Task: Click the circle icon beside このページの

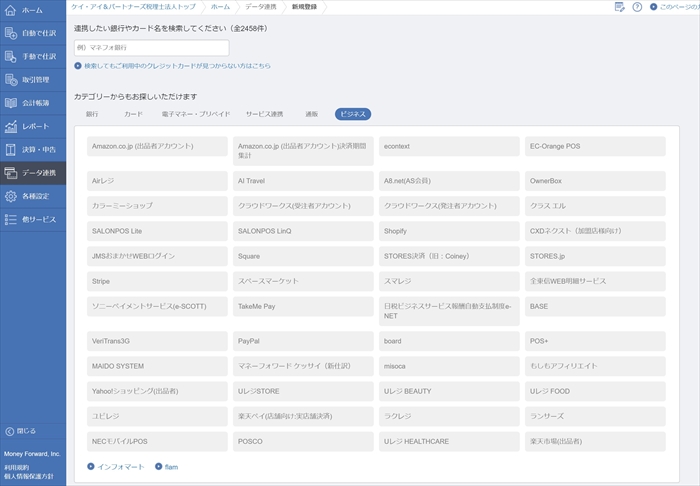Action: (653, 7)
